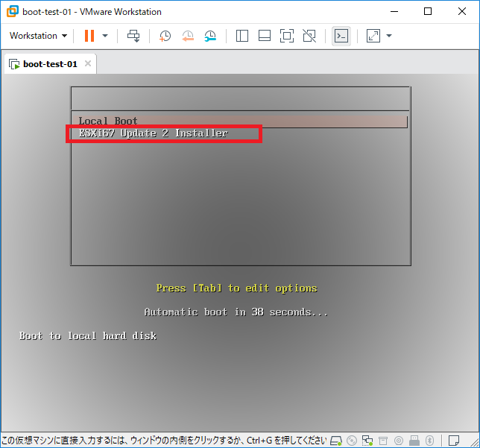The width and height of the screenshot is (480, 448).
Task: Minimize the VMware Workstation window
Action: tap(394, 12)
